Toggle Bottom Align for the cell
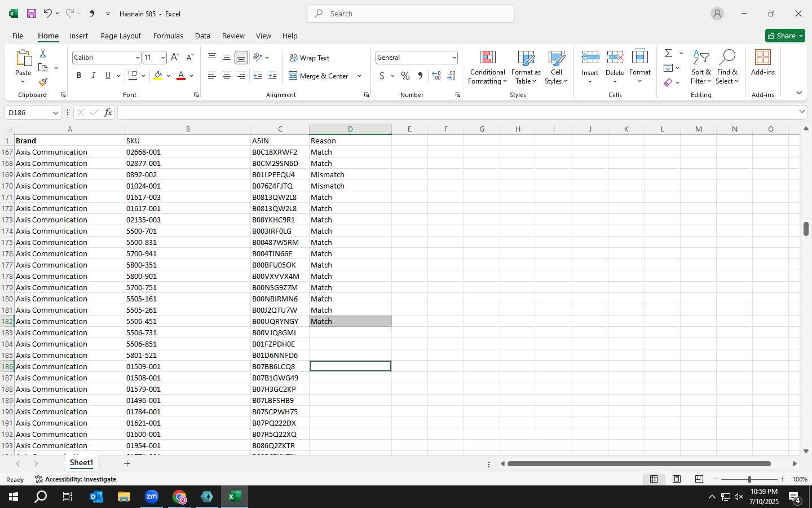The image size is (812, 508). point(241,58)
